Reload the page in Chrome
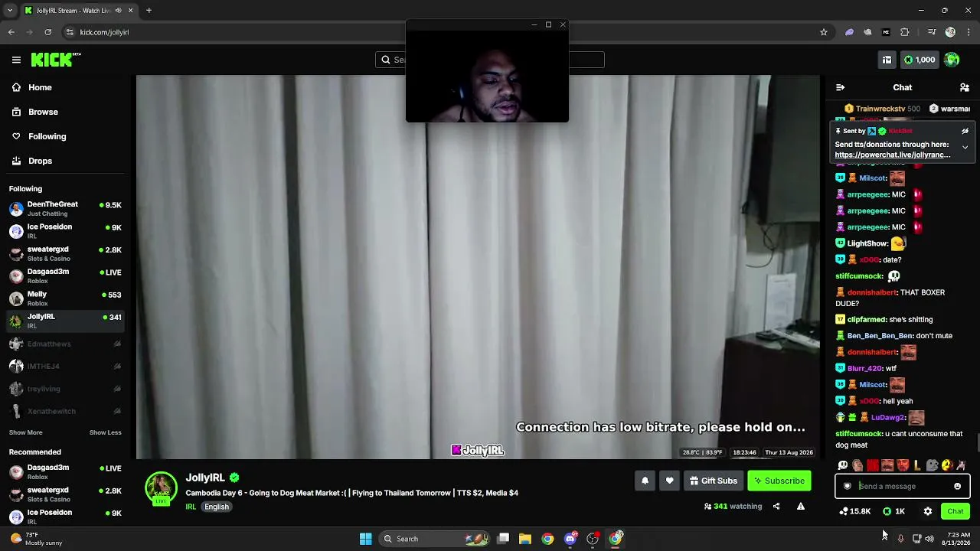This screenshot has height=551, width=980. point(48,32)
